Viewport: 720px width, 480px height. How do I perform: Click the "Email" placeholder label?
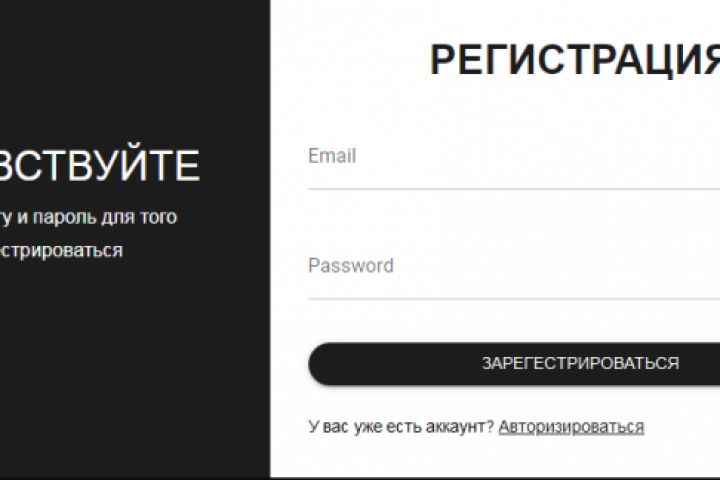pos(332,156)
